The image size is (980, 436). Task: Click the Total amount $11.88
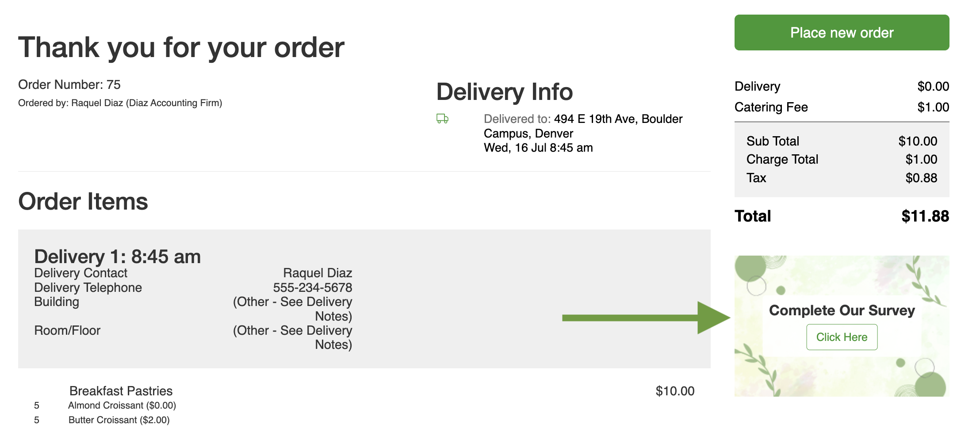pos(925,216)
